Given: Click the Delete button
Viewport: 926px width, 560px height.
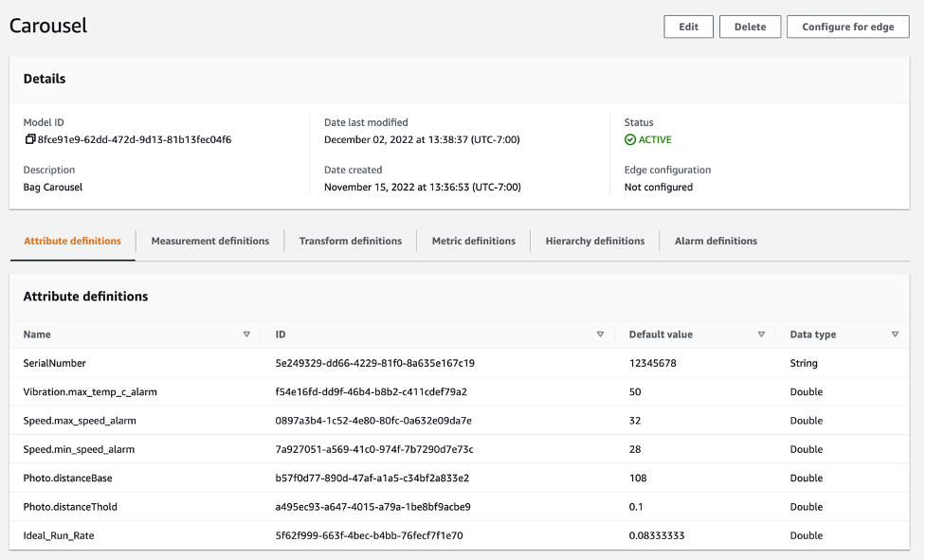Looking at the screenshot, I should [750, 27].
